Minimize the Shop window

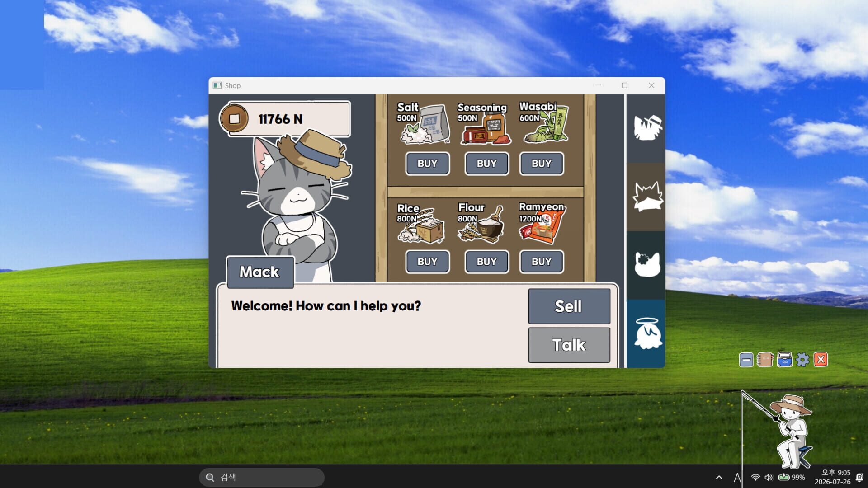598,85
